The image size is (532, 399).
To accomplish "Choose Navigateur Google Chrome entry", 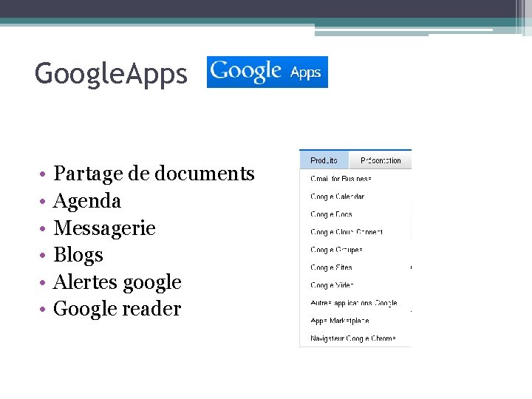I will [x=353, y=338].
